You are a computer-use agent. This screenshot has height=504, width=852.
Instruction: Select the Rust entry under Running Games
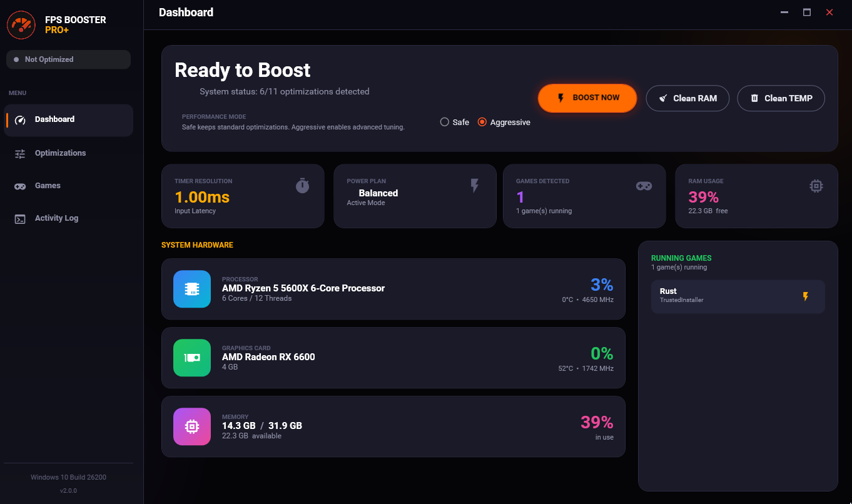[x=726, y=296]
